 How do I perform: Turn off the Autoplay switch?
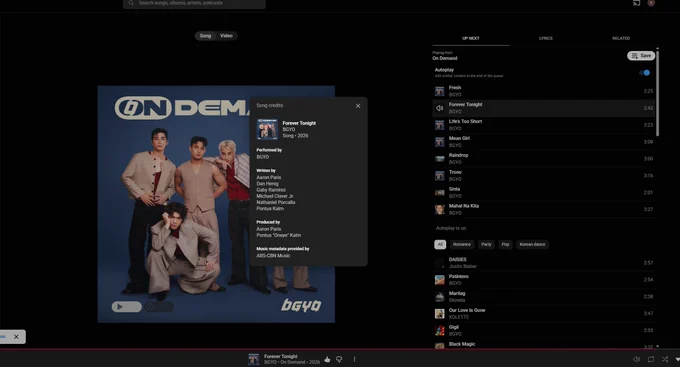tap(645, 72)
